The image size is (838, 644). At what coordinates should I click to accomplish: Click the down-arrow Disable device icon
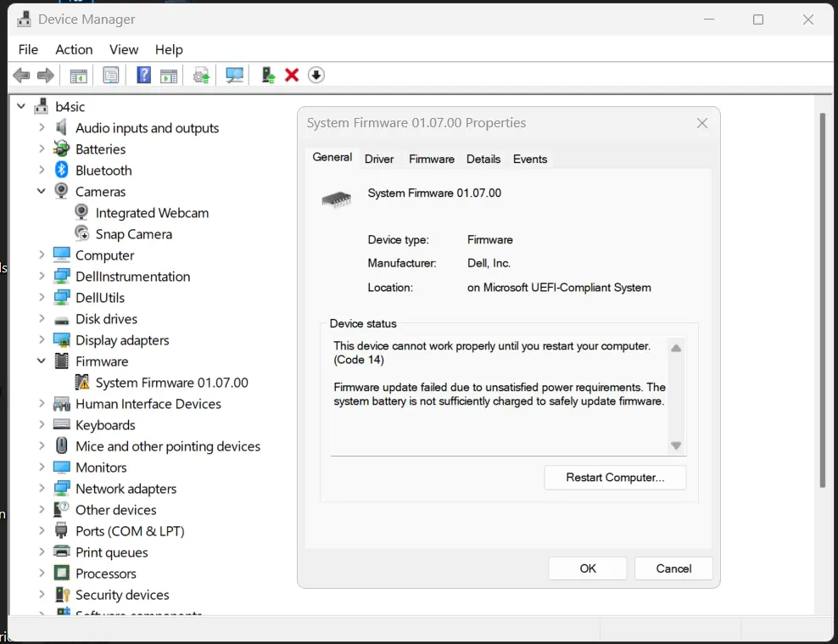pos(316,76)
